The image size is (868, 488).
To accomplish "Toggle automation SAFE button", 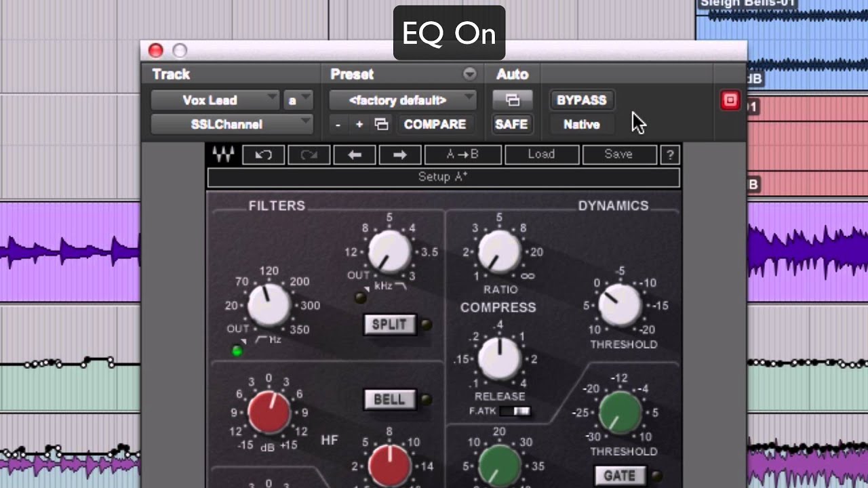I will [511, 125].
